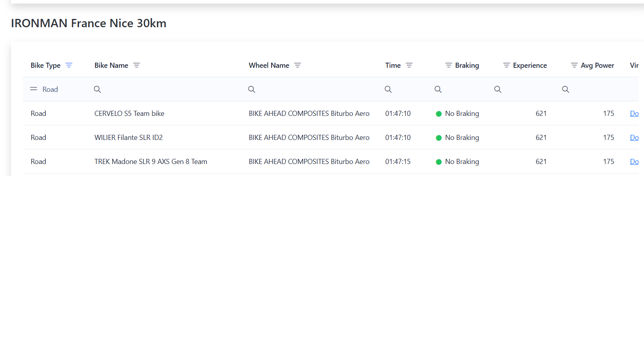The image size is (644, 339).
Task: Click the search icon in Avg Power filter
Action: 565,89
